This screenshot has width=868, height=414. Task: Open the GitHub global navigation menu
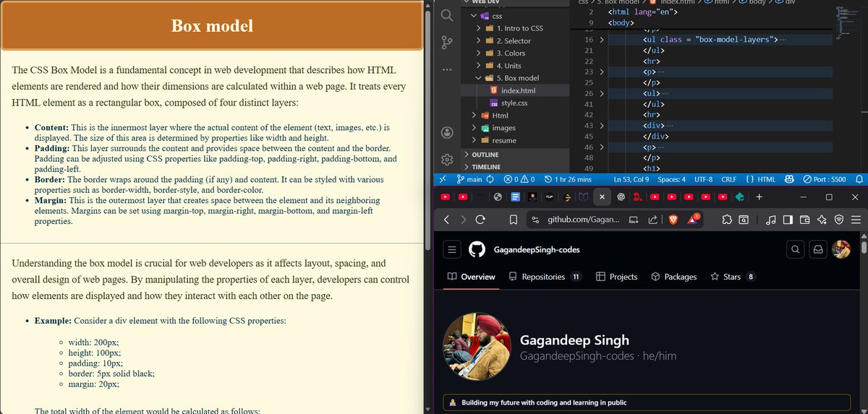(x=452, y=250)
